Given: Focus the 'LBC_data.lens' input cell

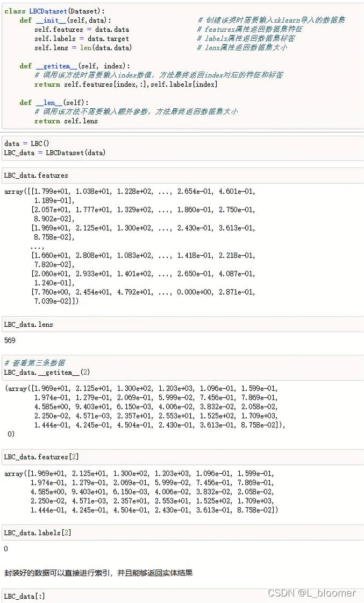Looking at the screenshot, I should click(183, 325).
